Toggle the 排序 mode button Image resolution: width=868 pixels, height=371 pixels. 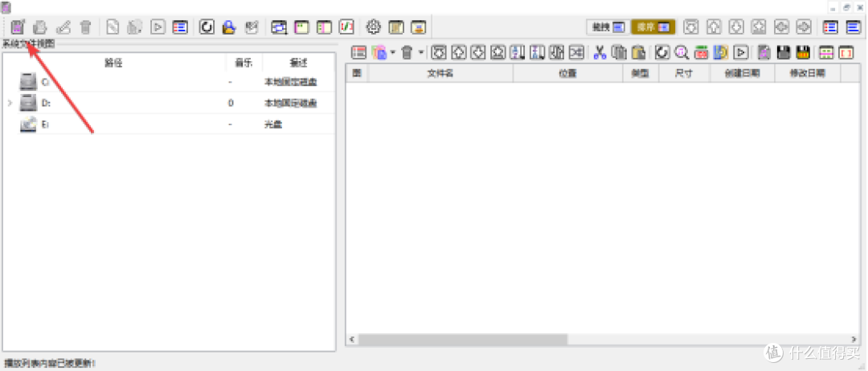pyautogui.click(x=653, y=26)
